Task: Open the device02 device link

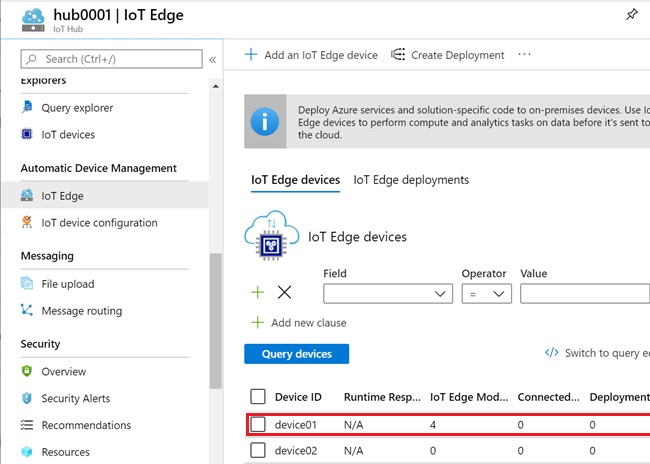Action: point(296,450)
